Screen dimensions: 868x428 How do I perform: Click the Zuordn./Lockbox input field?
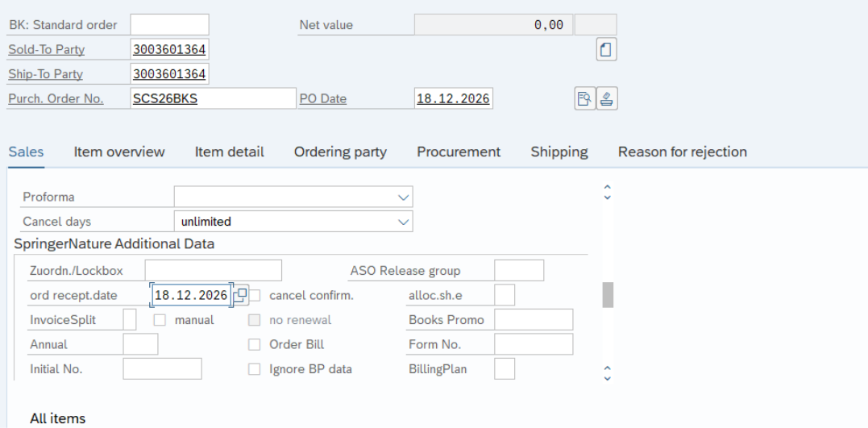pos(213,271)
